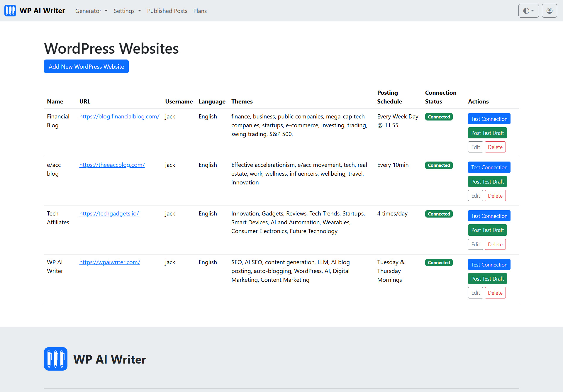
Task: Open the https://techgadgets.io/ link
Action: coord(109,213)
